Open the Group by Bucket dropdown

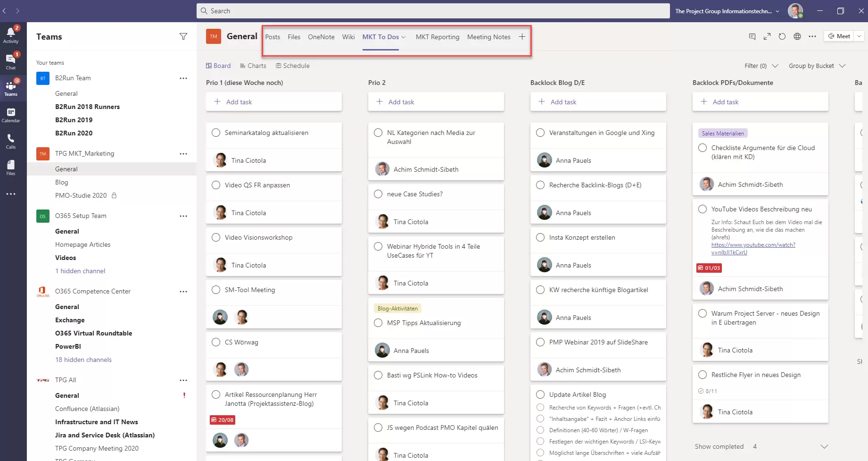(817, 66)
